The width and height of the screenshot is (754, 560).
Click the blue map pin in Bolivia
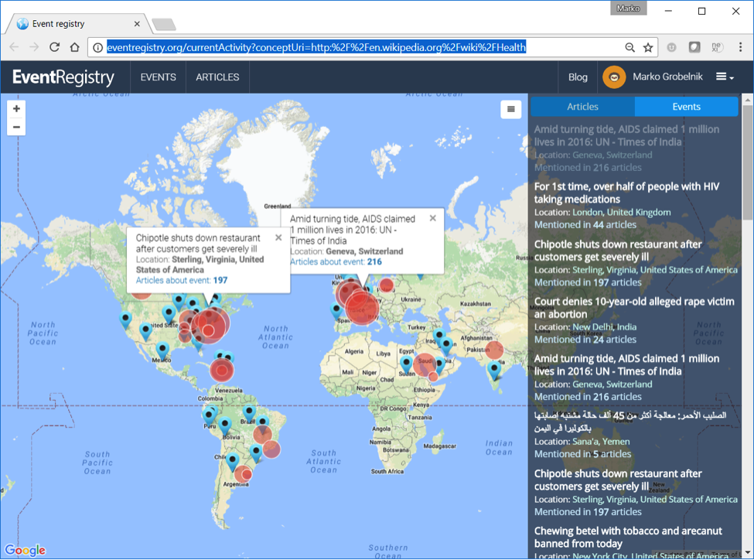pos(224,425)
